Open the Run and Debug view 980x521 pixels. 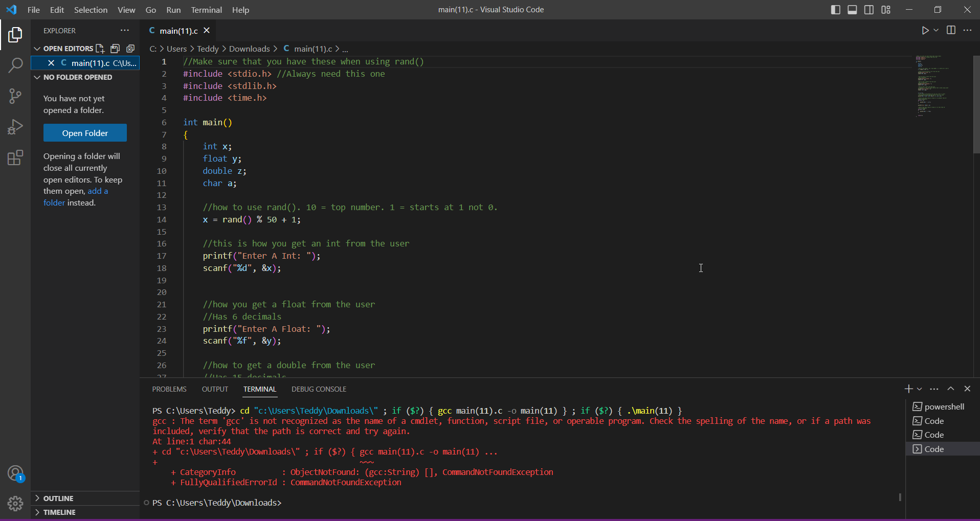pos(15,127)
